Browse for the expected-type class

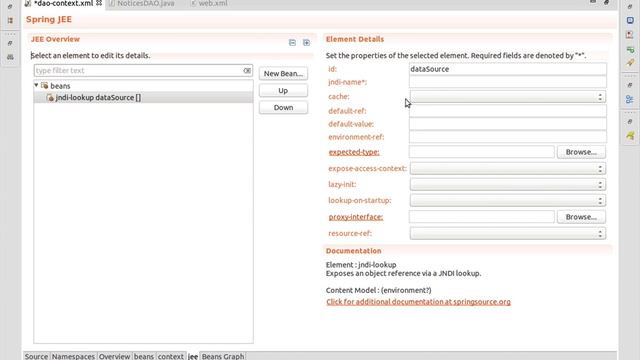[x=581, y=152]
